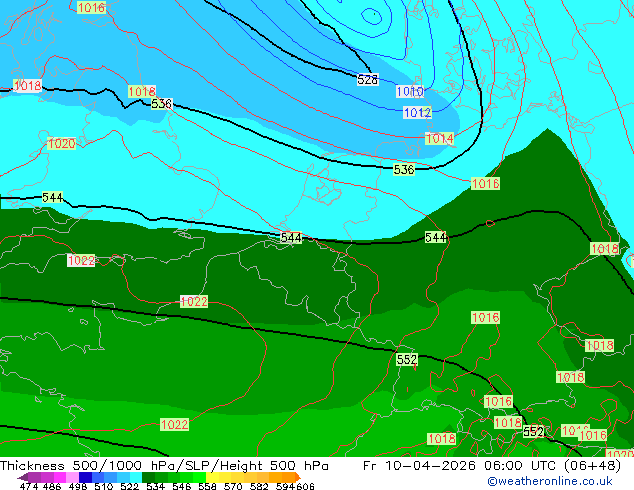Image resolution: width=634 pixels, height=490 pixels.
Task: Click the legend value 582
Action: 259,486
